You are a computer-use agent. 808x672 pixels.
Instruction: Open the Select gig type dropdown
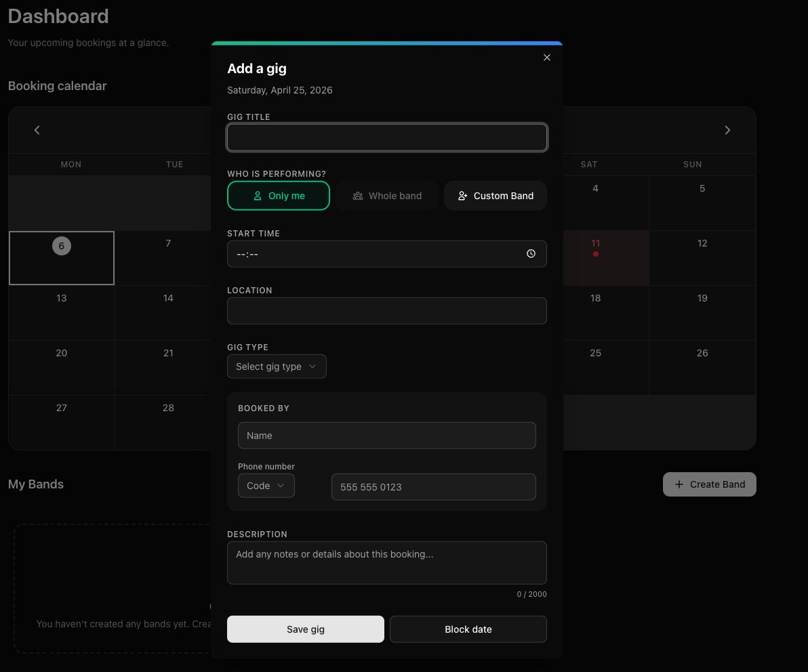pos(277,366)
